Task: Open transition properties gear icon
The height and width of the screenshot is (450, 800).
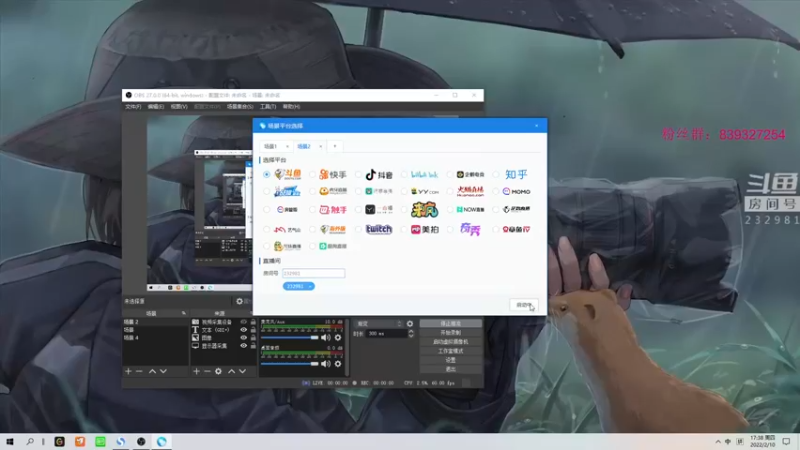Action: click(410, 323)
